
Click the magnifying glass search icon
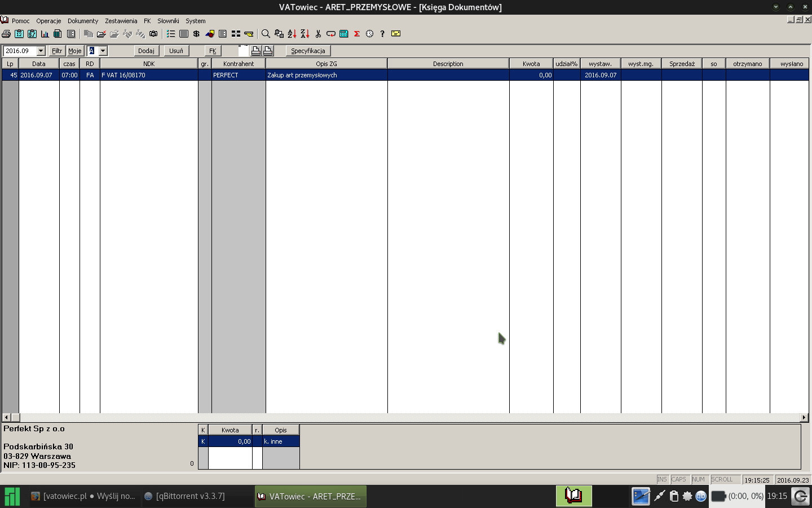(x=266, y=34)
